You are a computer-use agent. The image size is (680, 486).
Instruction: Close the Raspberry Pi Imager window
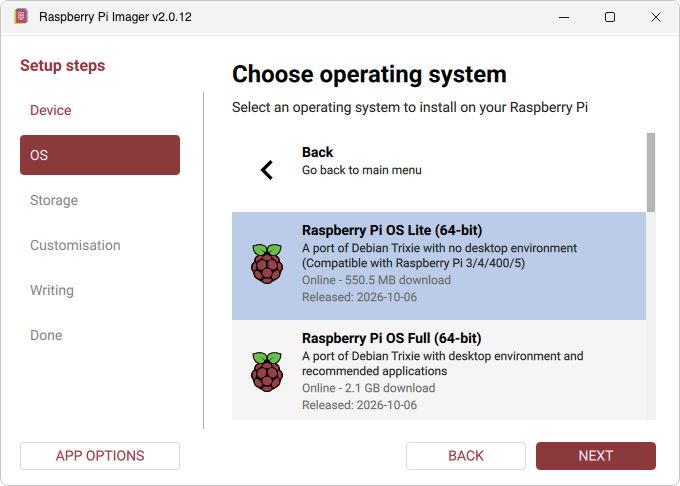pyautogui.click(x=656, y=17)
